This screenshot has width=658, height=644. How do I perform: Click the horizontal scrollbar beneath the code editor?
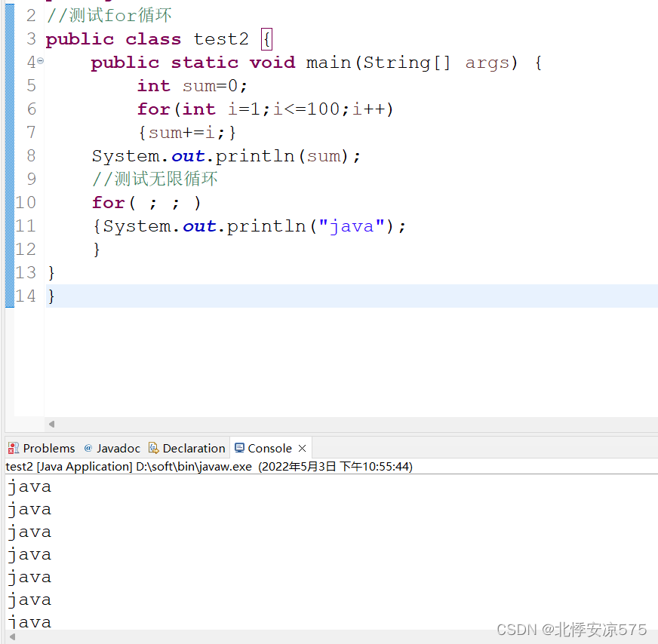point(340,424)
